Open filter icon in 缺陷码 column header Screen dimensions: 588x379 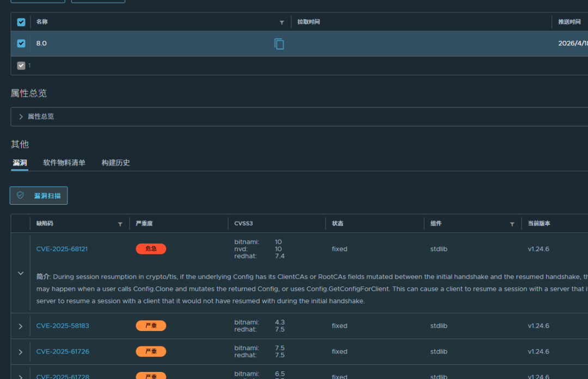tap(120, 224)
